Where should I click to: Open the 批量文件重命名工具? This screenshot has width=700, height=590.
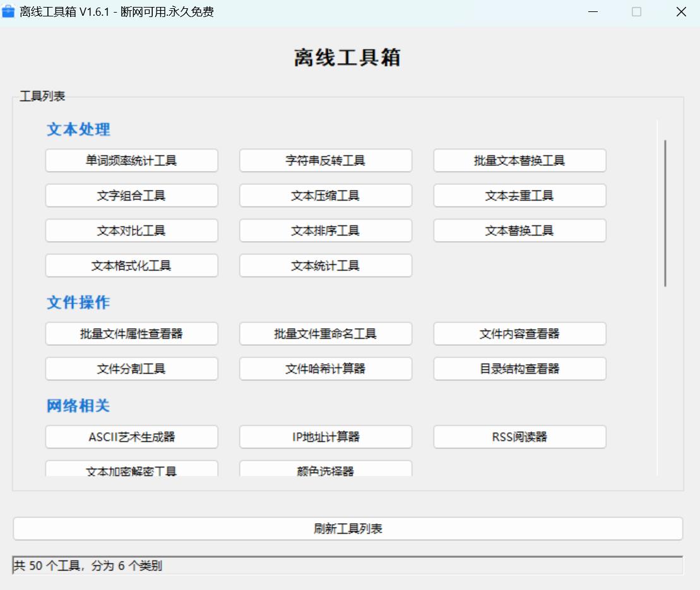(x=325, y=334)
